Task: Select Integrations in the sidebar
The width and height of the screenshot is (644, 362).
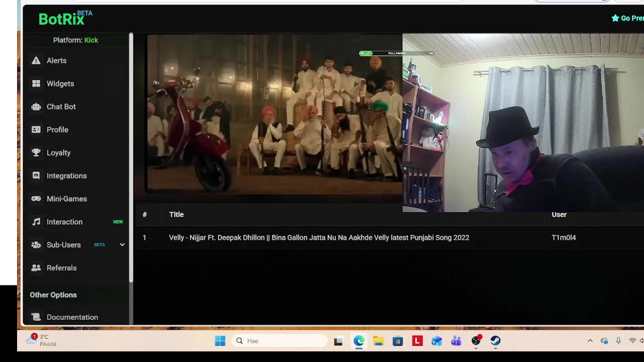Action: click(66, 176)
